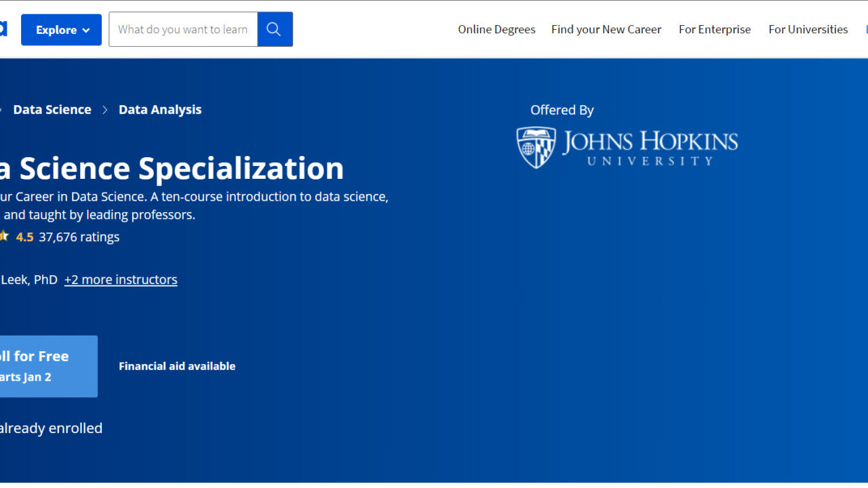Screen dimensions: 868x488
Task: Click the gold star rating icon
Action: coord(3,237)
